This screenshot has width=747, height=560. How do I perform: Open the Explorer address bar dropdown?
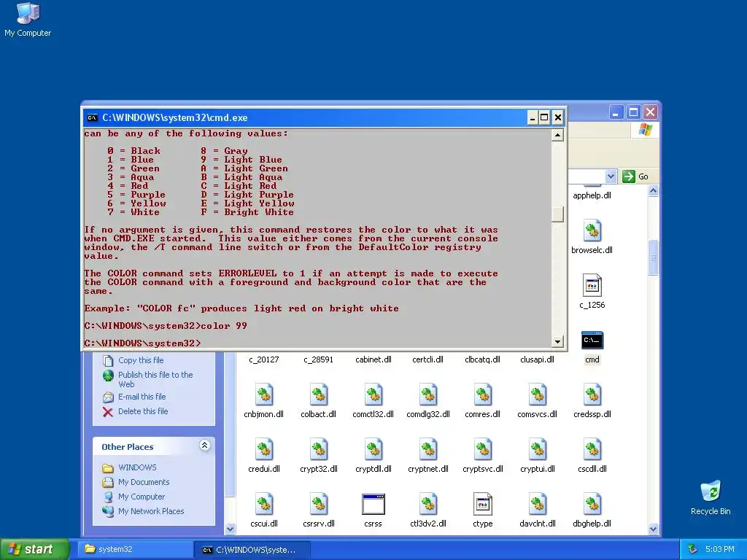[611, 176]
